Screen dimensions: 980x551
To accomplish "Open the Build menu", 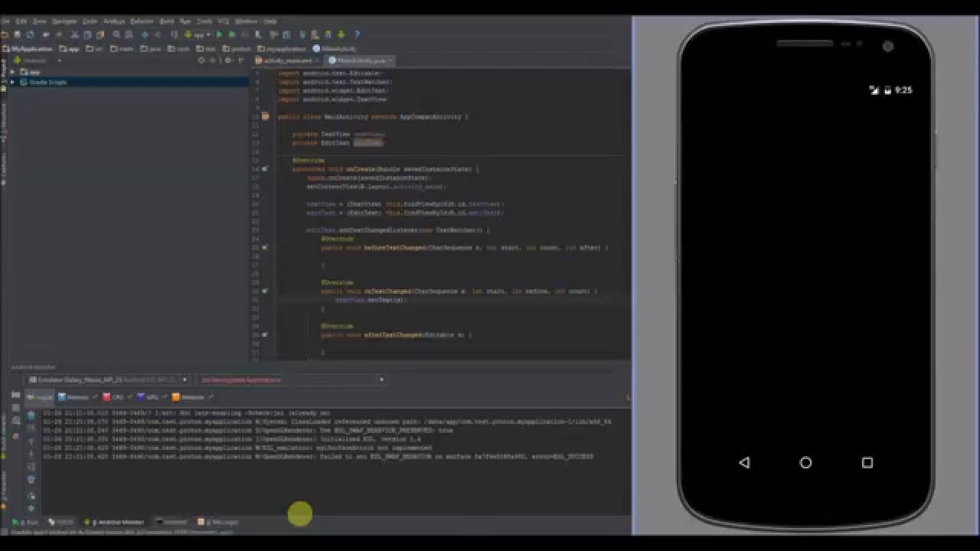I will click(x=166, y=21).
